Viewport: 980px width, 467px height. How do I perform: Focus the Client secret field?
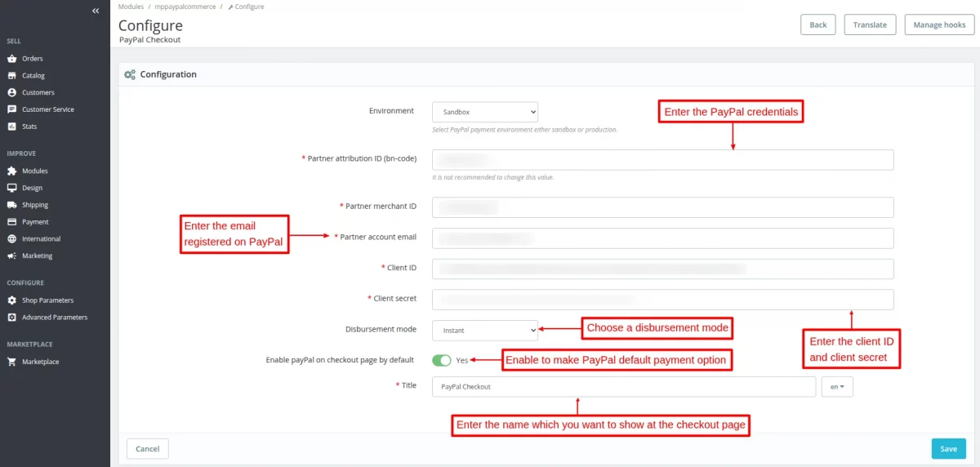click(663, 300)
